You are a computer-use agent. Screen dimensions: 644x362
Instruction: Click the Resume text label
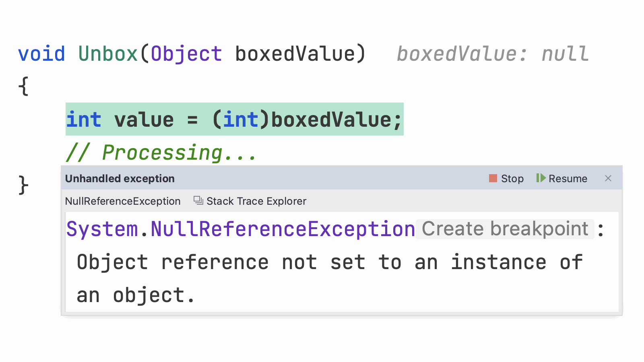pyautogui.click(x=568, y=179)
